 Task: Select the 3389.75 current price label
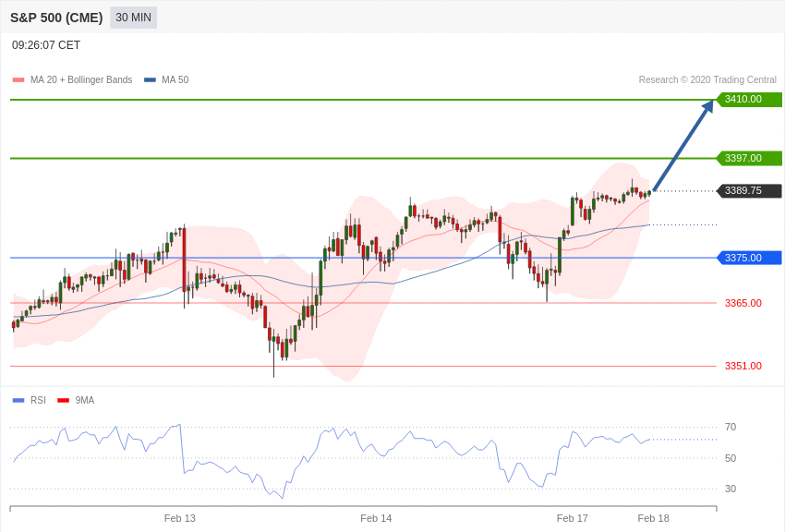749,190
